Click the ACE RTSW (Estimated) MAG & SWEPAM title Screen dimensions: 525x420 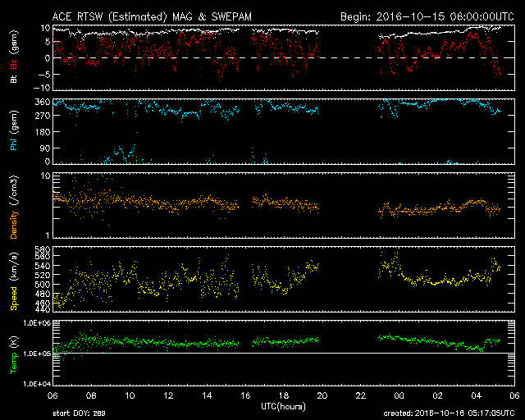pyautogui.click(x=152, y=16)
